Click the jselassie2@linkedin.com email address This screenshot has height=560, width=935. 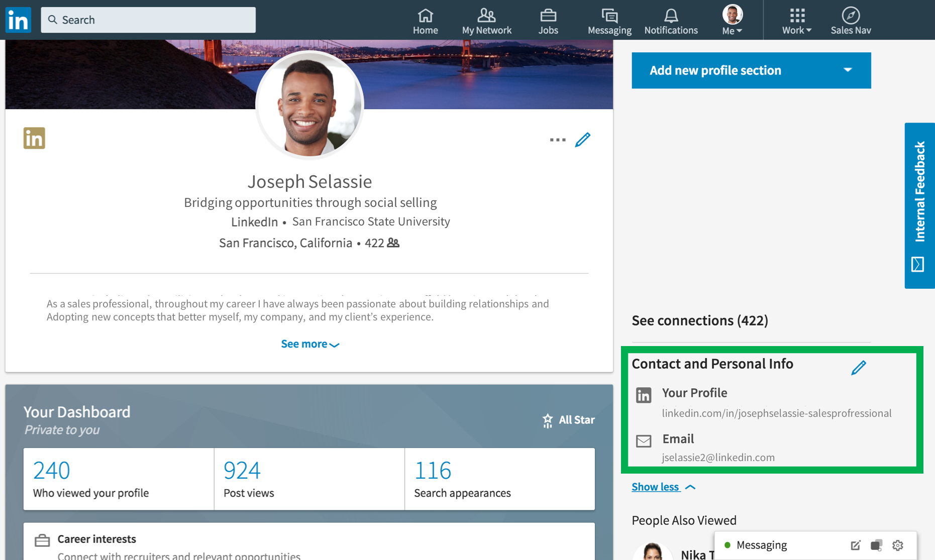(x=718, y=457)
